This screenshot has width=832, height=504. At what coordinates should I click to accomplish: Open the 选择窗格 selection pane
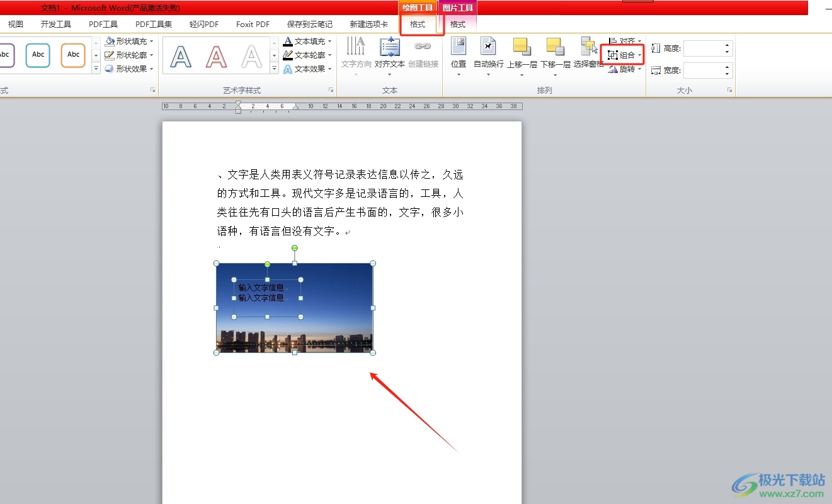[589, 53]
